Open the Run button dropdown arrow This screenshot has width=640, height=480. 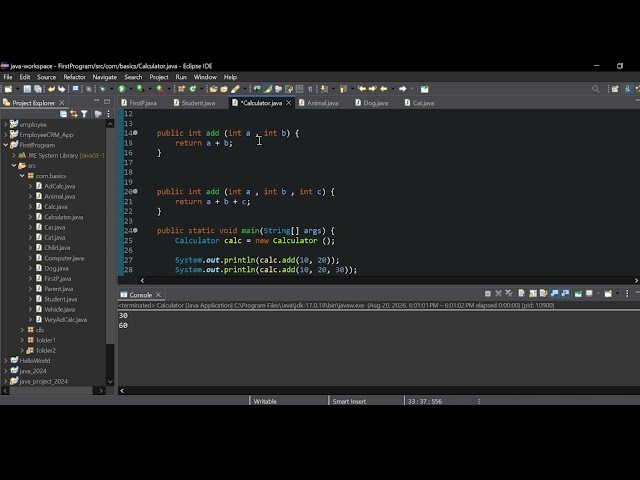click(x=130, y=89)
